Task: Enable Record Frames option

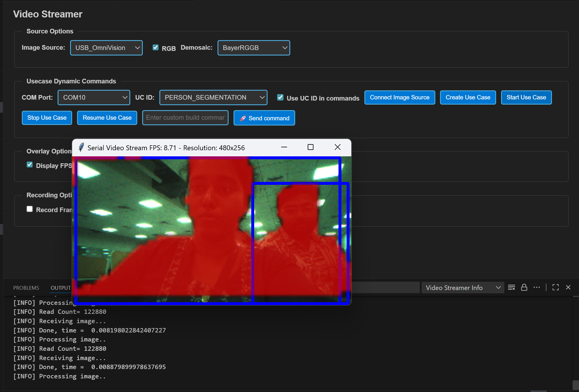Action: tap(30, 209)
